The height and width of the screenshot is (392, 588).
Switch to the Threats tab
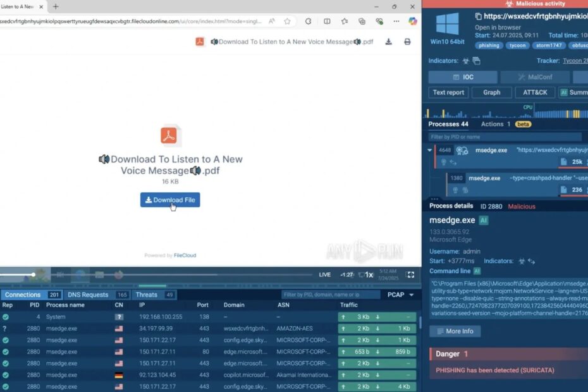(154, 295)
